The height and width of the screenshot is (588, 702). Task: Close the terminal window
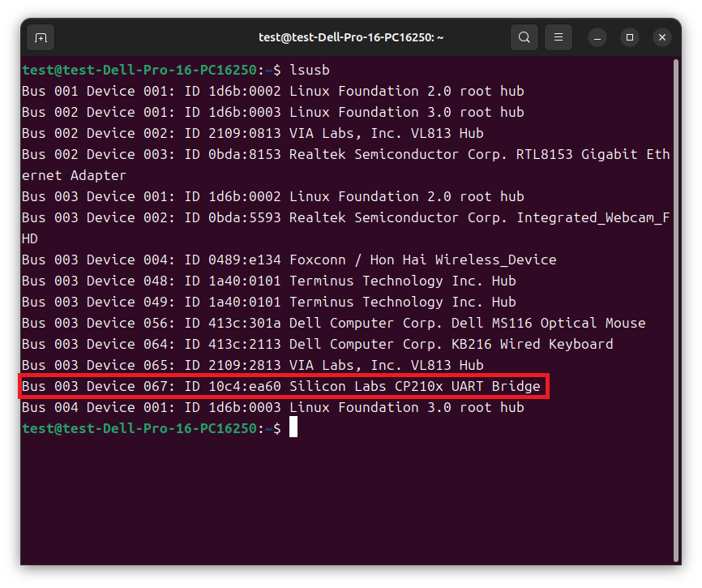[662, 37]
